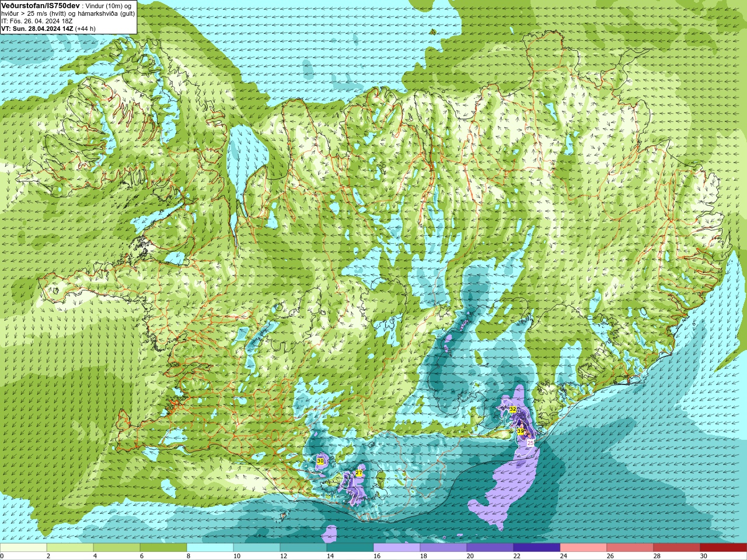Click the VT: Sun. 28.04.2024 14Z line
The image size is (747, 560).
[x=48, y=29]
